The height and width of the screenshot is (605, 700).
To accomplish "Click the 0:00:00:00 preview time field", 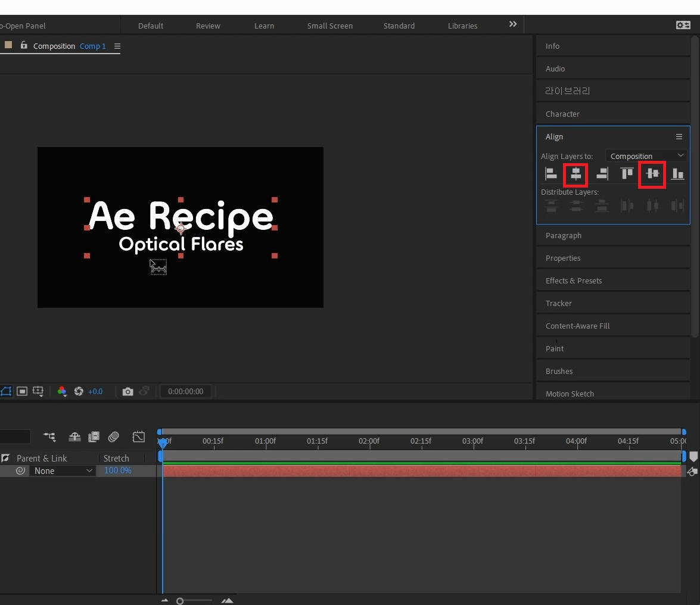I will pos(186,391).
